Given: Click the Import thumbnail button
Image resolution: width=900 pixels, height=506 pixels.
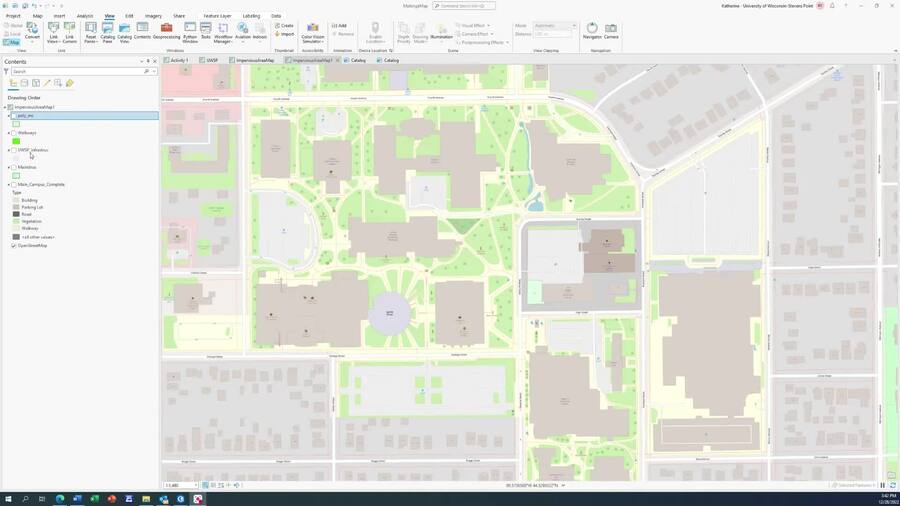Looking at the screenshot, I should pyautogui.click(x=284, y=34).
